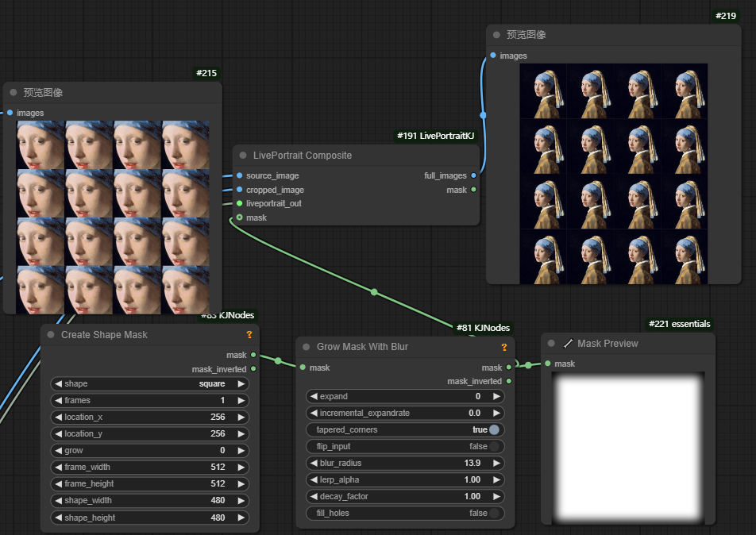This screenshot has height=535, width=756.
Task: Decrease shape_width with left arrow
Action: (58, 501)
